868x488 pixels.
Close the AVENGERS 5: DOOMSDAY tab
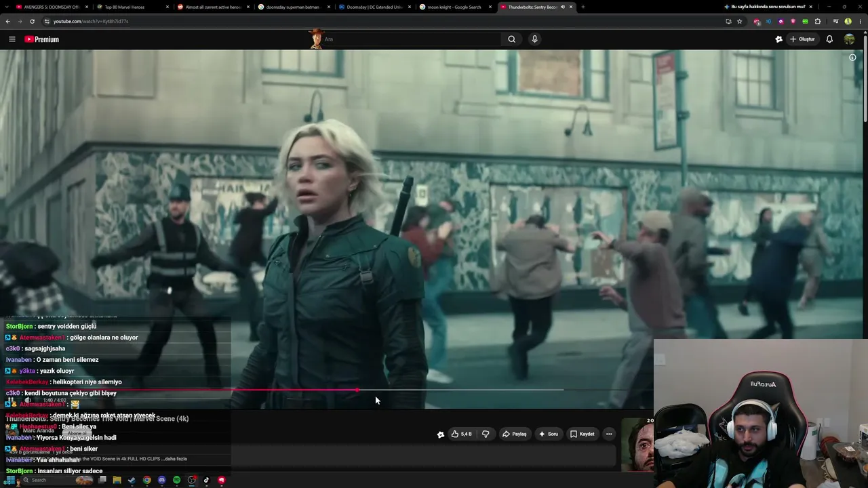(x=86, y=7)
